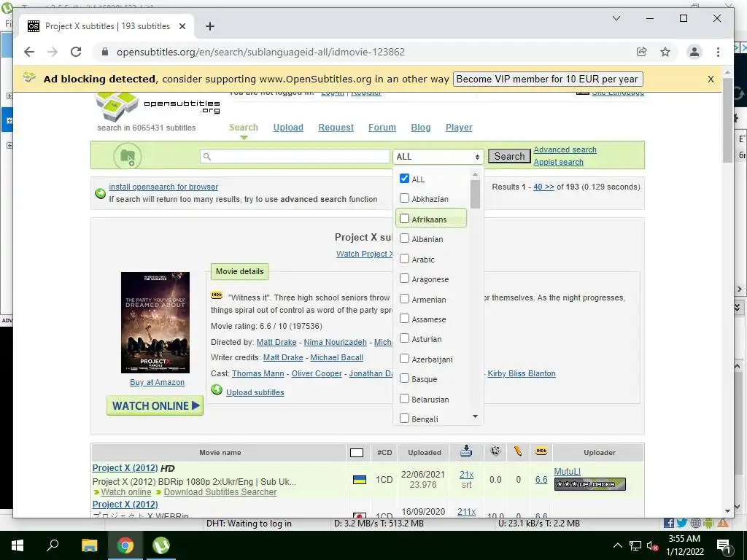Image resolution: width=747 pixels, height=560 pixels.
Task: Click the IMDb badge in movie details
Action: [217, 295]
